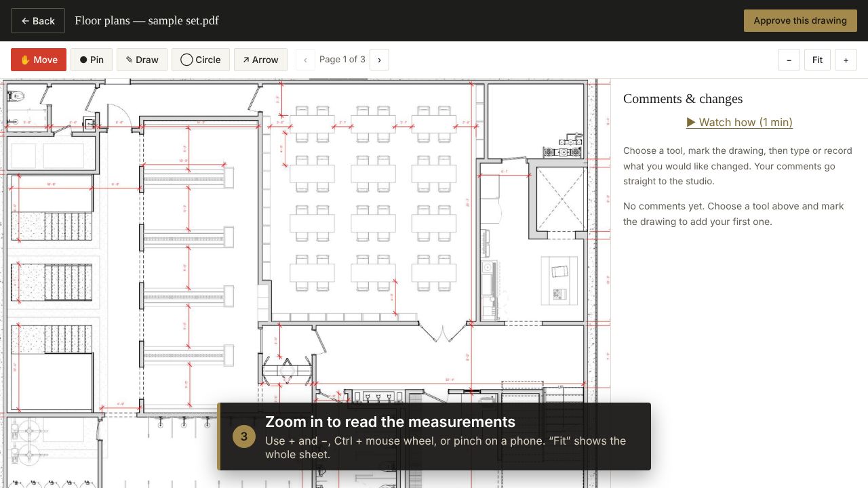868x488 pixels.
Task: Click the Comments & changes heading
Action: point(683,99)
